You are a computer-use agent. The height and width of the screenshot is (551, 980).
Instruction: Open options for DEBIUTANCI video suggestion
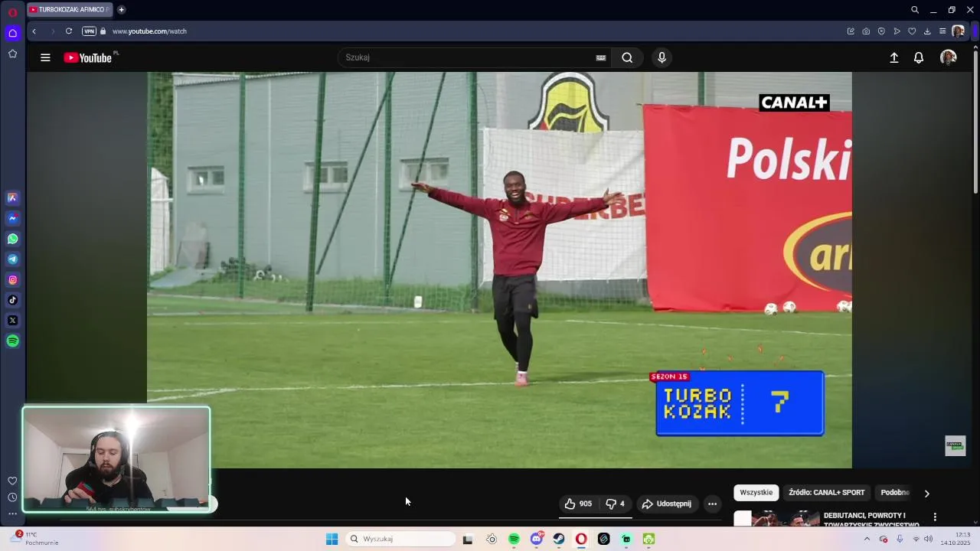pos(935,517)
